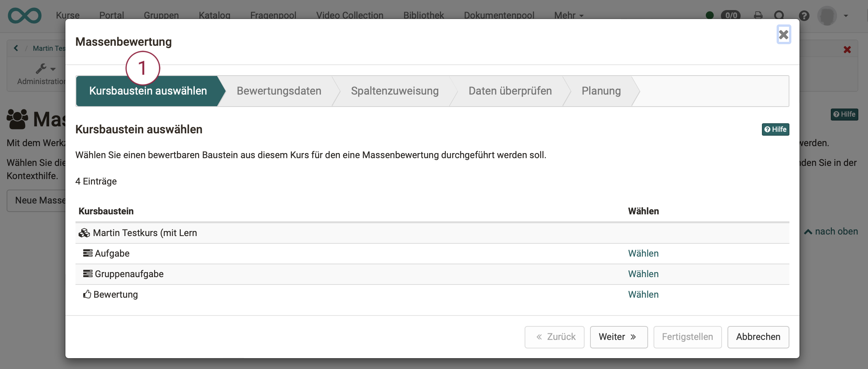
Task: Choose Wählen for the Bewertung row
Action: [x=643, y=295]
